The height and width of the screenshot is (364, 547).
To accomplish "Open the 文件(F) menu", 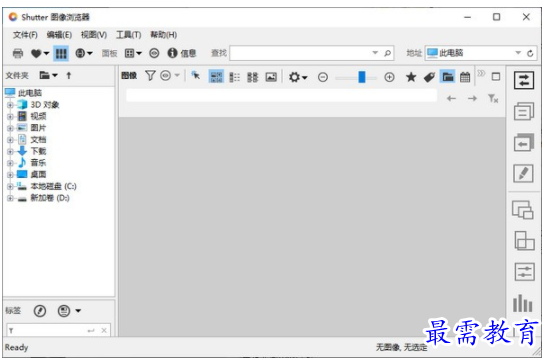I will click(x=25, y=35).
